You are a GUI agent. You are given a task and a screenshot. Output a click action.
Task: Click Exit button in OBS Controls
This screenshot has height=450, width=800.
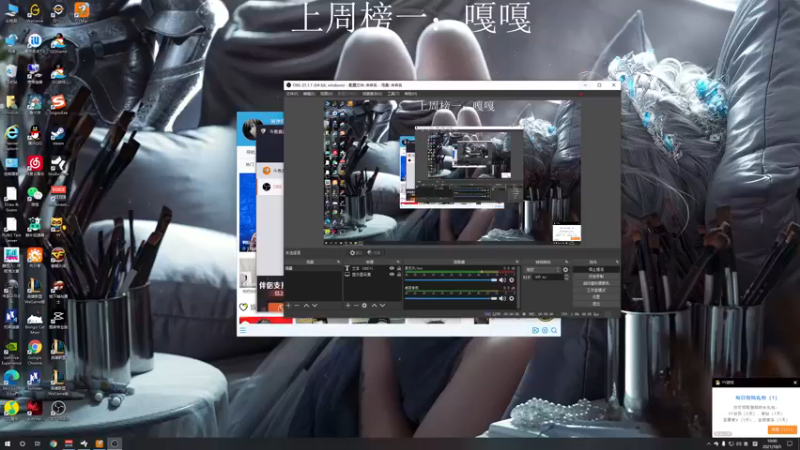pyautogui.click(x=596, y=304)
